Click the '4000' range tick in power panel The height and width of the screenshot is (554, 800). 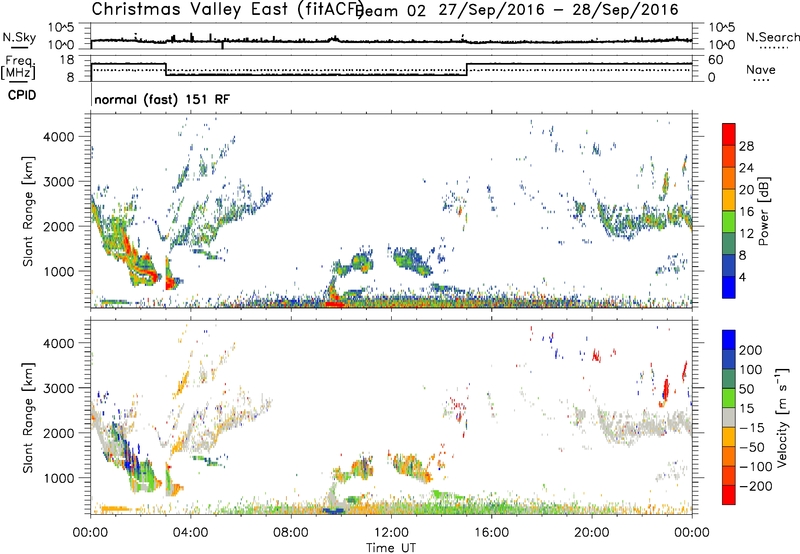(59, 137)
